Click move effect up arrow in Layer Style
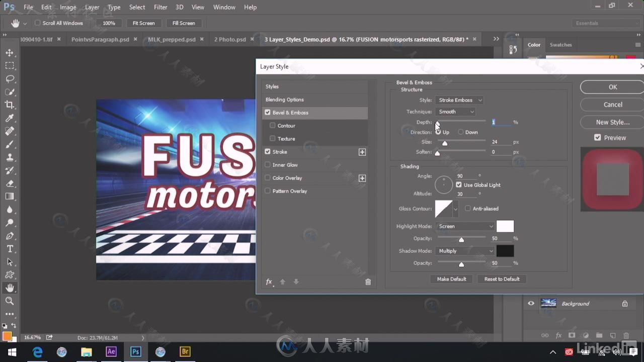The height and width of the screenshot is (362, 644). click(x=282, y=282)
